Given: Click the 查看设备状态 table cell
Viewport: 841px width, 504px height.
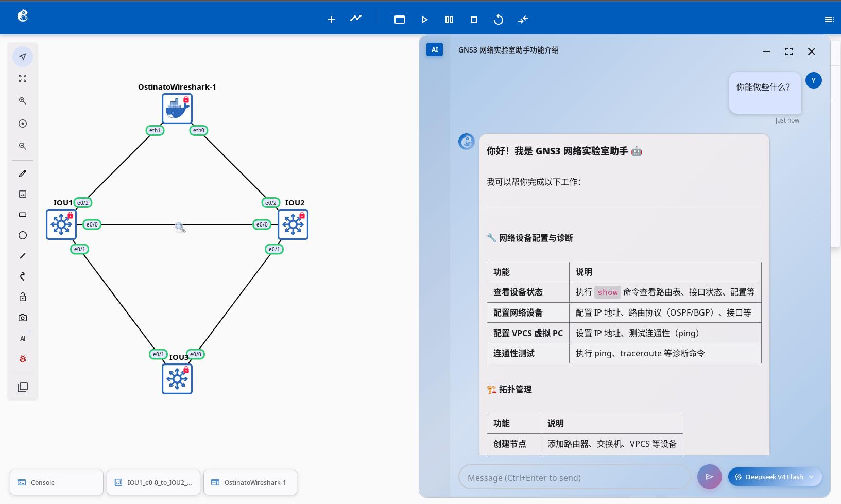Looking at the screenshot, I should [x=528, y=292].
